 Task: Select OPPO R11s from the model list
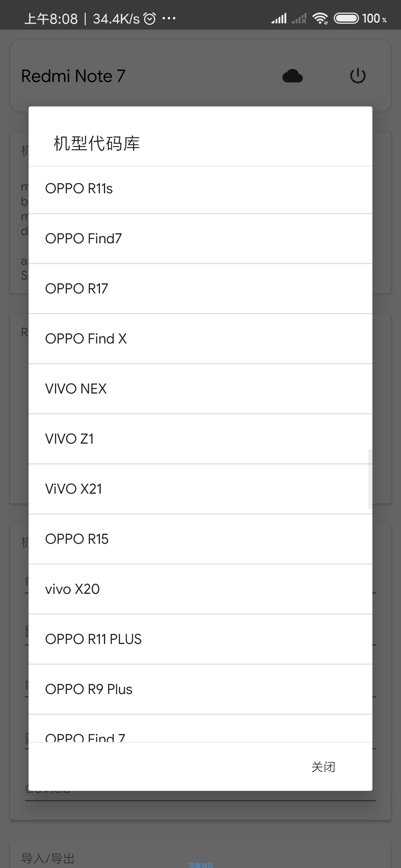(200, 189)
